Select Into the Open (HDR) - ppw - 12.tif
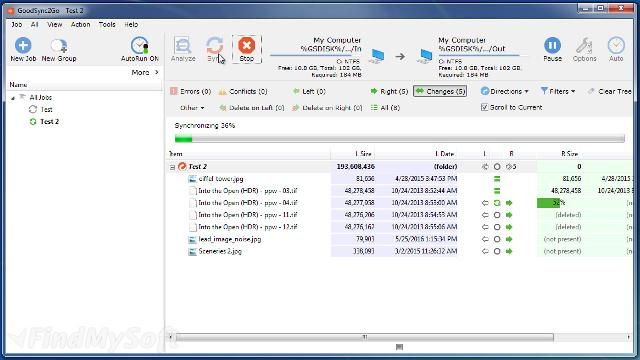The width and height of the screenshot is (640, 360). (x=247, y=227)
